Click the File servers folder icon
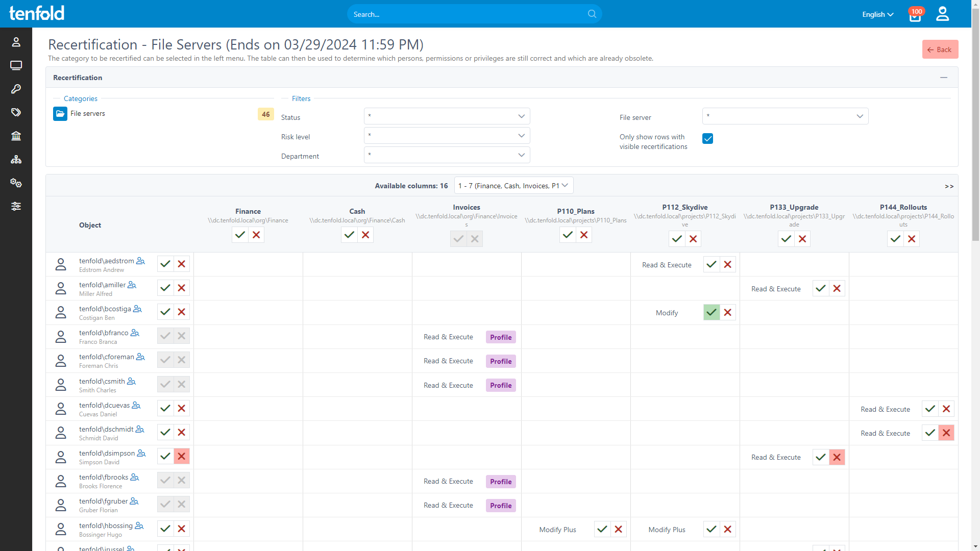The width and height of the screenshot is (980, 551). (x=60, y=114)
